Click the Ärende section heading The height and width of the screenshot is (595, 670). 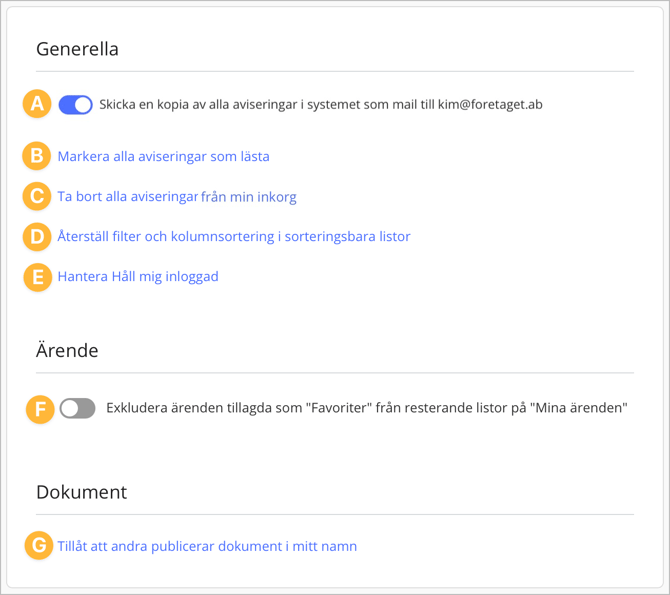pyautogui.click(x=67, y=351)
